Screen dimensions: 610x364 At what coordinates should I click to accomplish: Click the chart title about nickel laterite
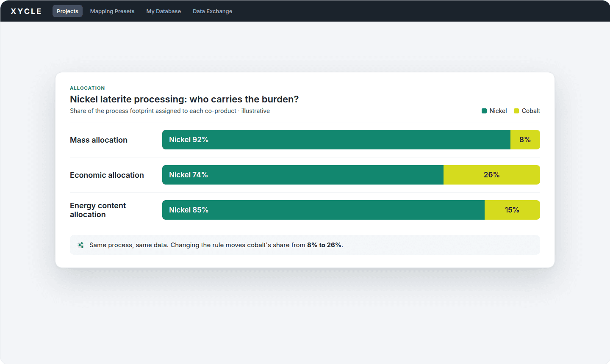184,99
